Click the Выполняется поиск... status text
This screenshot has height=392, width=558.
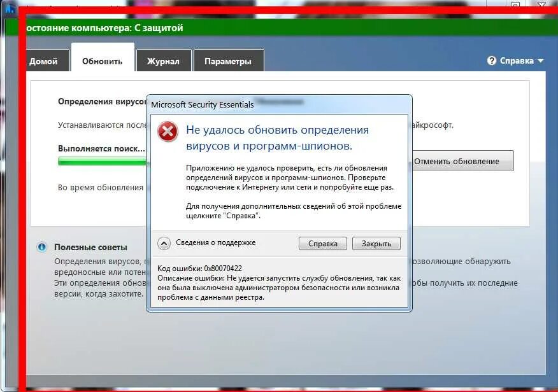pos(101,148)
